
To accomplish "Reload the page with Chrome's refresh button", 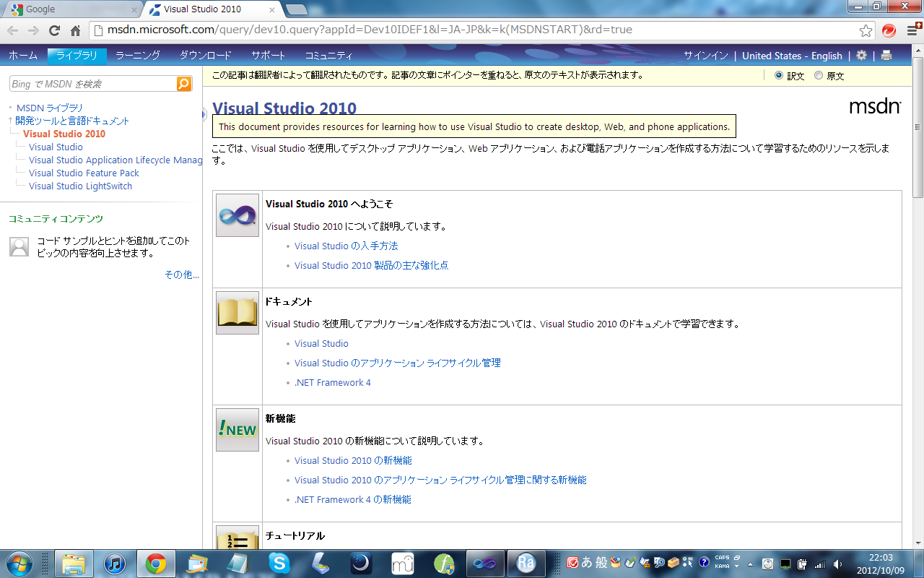I will pyautogui.click(x=54, y=30).
